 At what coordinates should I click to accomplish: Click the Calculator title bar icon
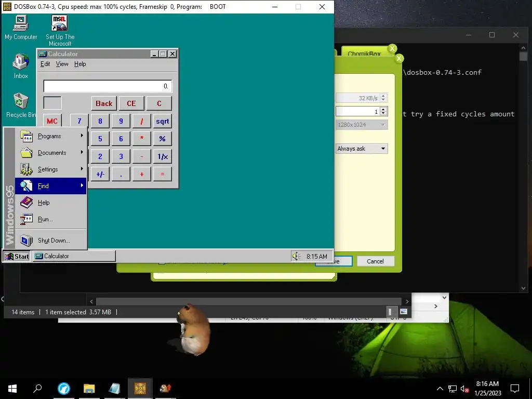click(43, 54)
